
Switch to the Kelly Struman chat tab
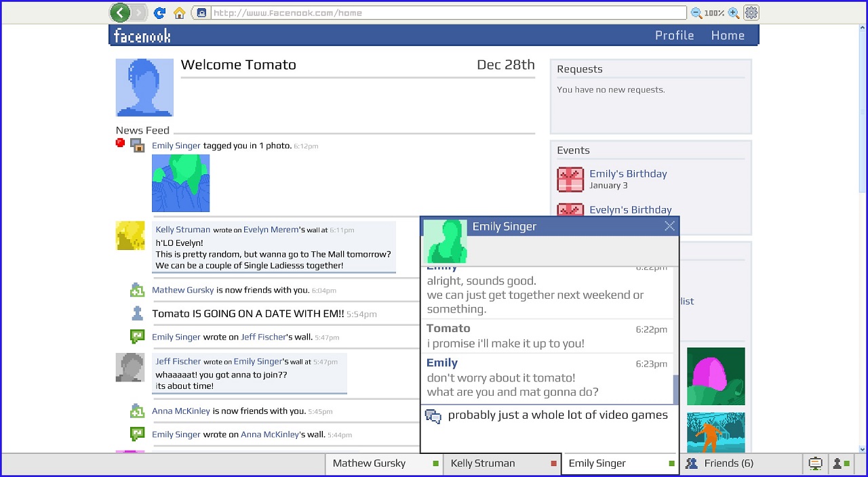[x=502, y=463]
